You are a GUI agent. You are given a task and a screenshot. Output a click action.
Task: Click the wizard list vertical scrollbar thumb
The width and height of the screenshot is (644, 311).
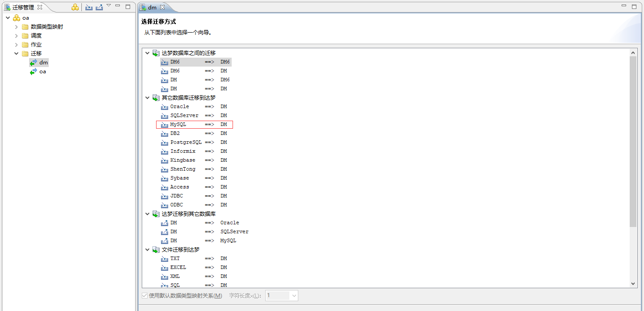click(x=633, y=142)
